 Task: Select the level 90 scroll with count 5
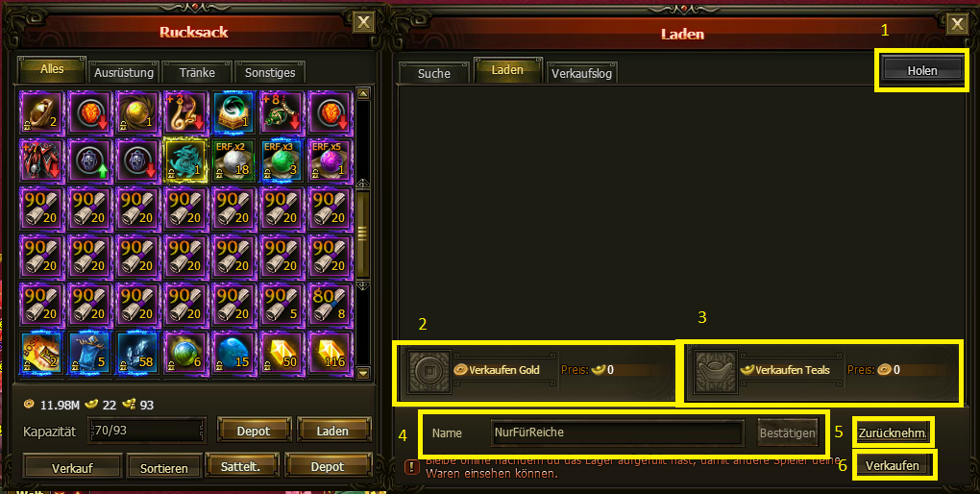[282, 305]
